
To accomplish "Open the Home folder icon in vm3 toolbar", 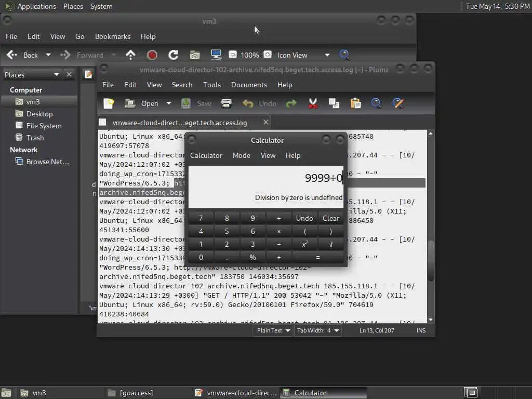I will [195, 55].
